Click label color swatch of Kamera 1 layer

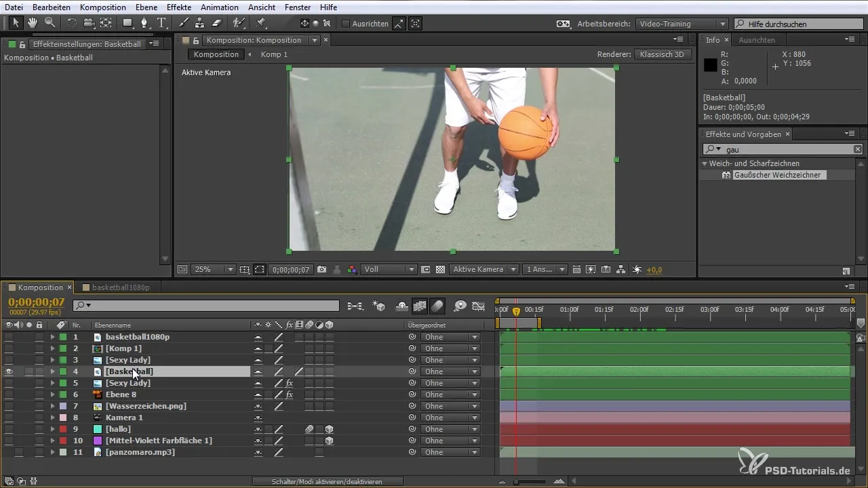pyautogui.click(x=63, y=418)
